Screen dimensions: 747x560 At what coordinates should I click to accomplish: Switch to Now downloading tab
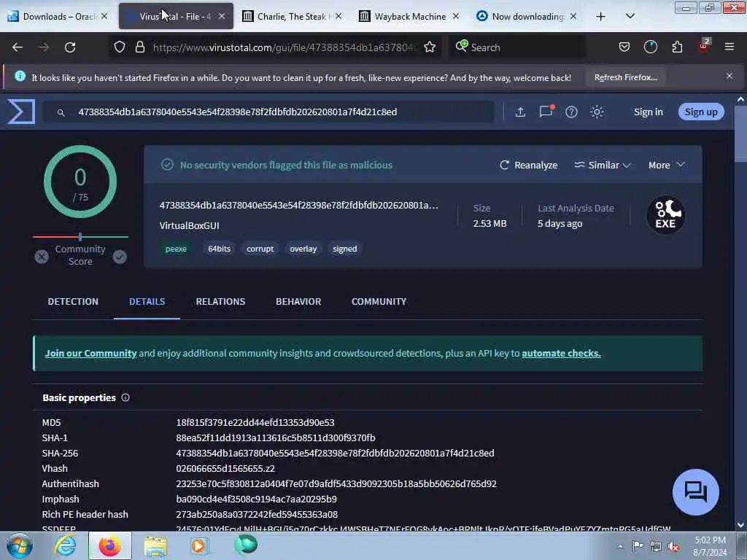coord(527,16)
